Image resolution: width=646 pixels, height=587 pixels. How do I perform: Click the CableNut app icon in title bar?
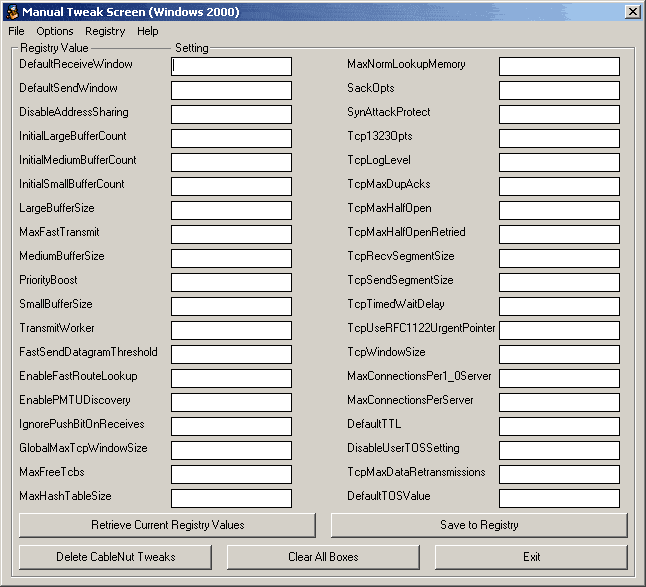[12, 11]
